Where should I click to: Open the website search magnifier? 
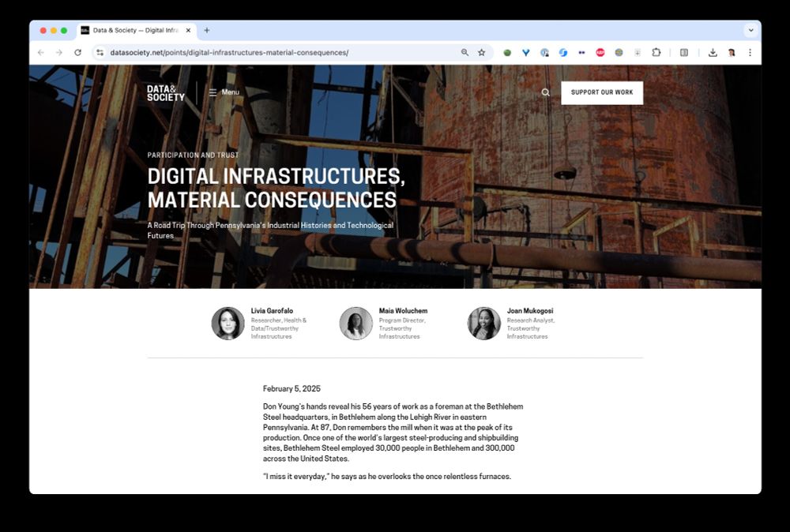pos(546,92)
